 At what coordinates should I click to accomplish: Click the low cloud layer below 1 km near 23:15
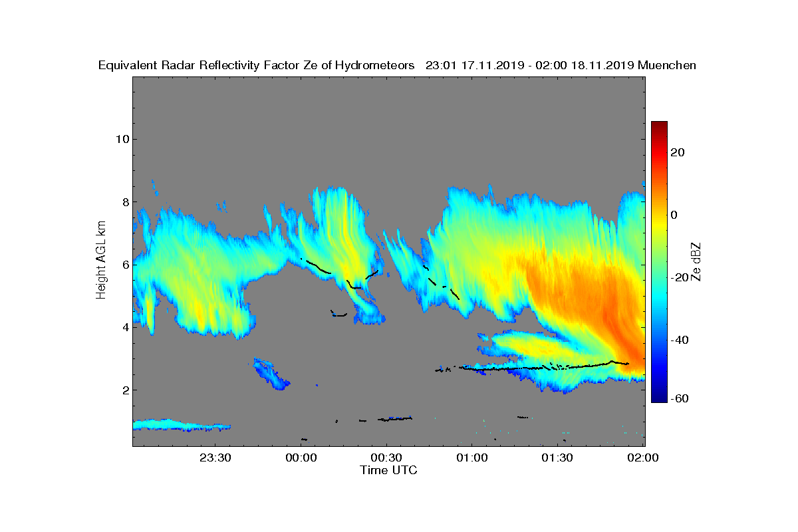(x=182, y=425)
